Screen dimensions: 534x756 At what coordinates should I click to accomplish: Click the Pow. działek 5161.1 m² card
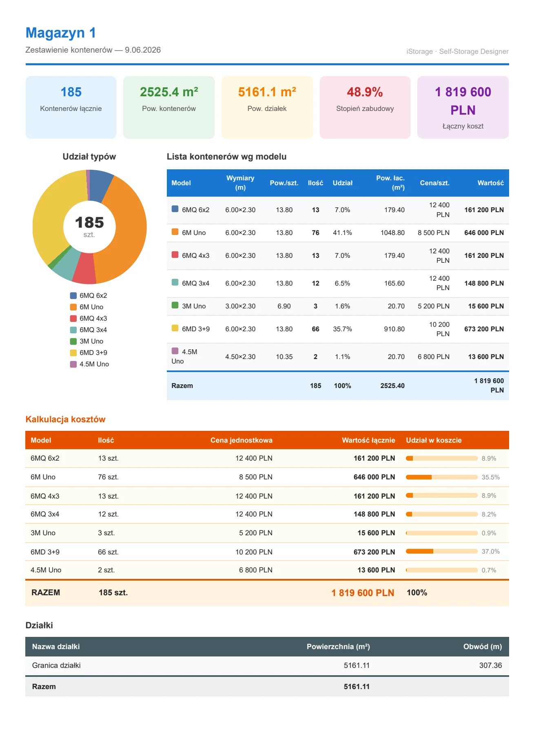[267, 107]
